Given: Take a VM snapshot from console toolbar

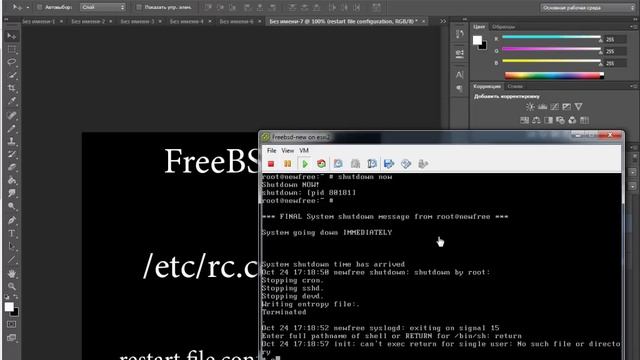Looking at the screenshot, I should [x=338, y=164].
